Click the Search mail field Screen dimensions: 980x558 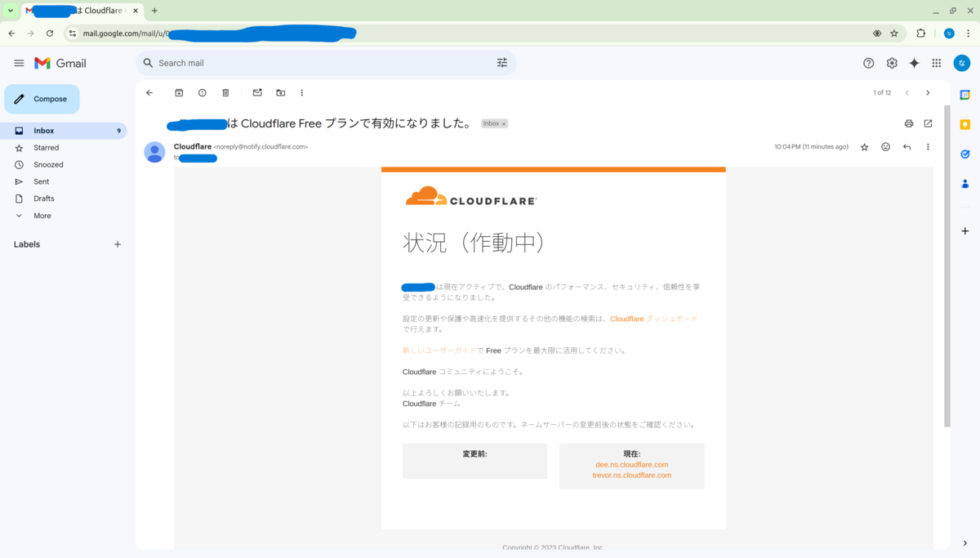tap(325, 63)
